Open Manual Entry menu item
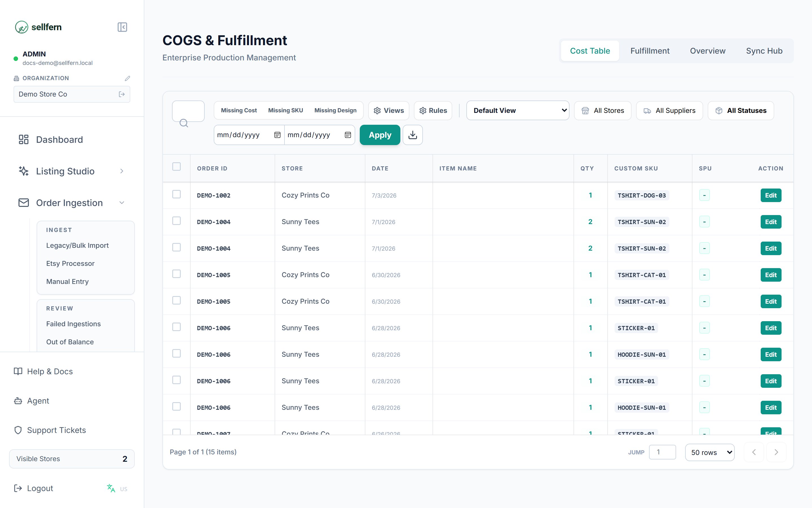This screenshot has height=508, width=812. tap(67, 282)
